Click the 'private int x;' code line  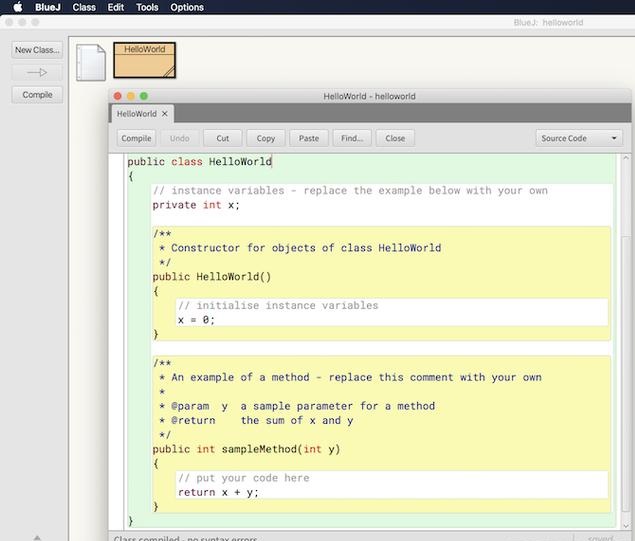click(x=196, y=205)
